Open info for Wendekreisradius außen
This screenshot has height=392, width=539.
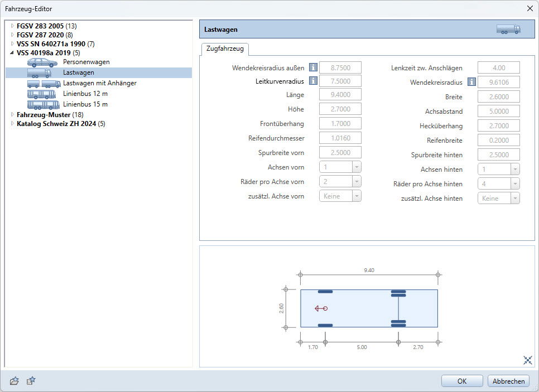(x=313, y=67)
